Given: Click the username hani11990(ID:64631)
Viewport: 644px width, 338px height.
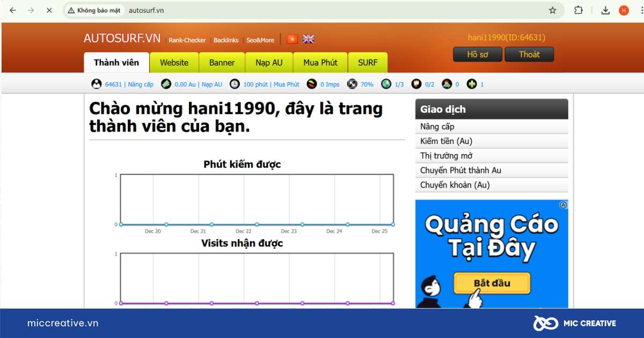Looking at the screenshot, I should click(507, 38).
